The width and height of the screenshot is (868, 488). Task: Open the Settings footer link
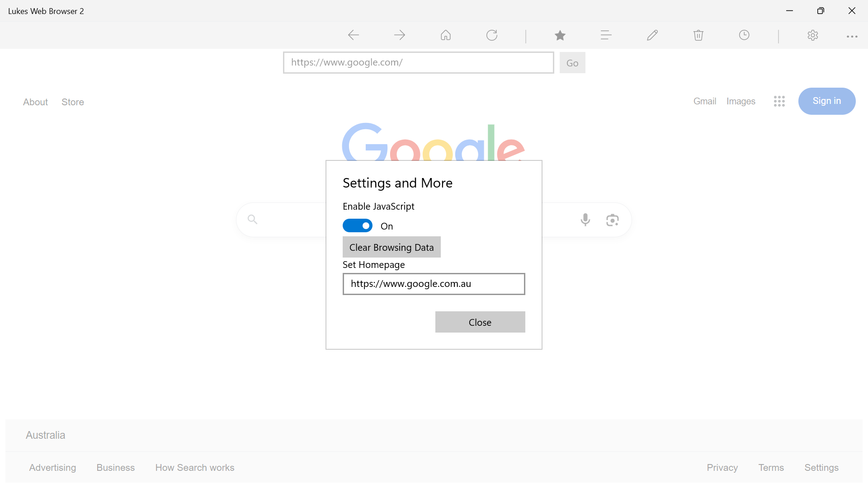point(821,468)
